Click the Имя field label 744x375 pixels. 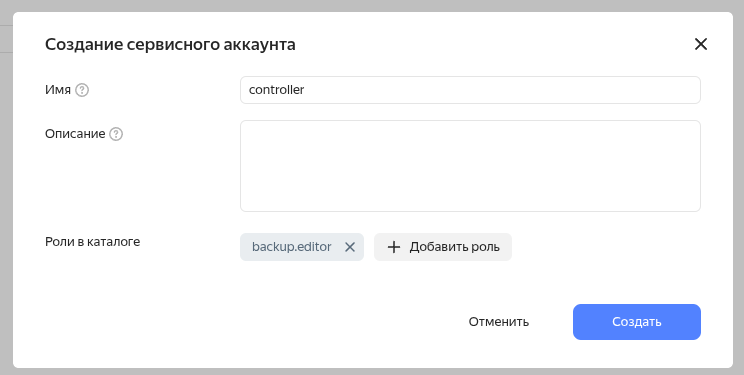pyautogui.click(x=58, y=90)
